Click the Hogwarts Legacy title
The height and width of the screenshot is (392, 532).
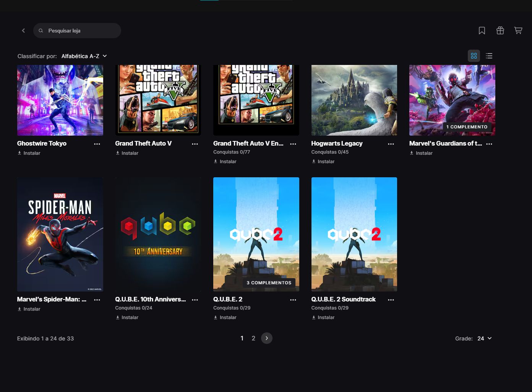(x=337, y=143)
